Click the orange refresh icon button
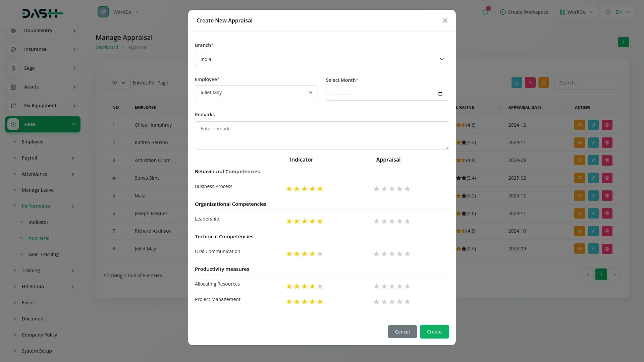 543,83
